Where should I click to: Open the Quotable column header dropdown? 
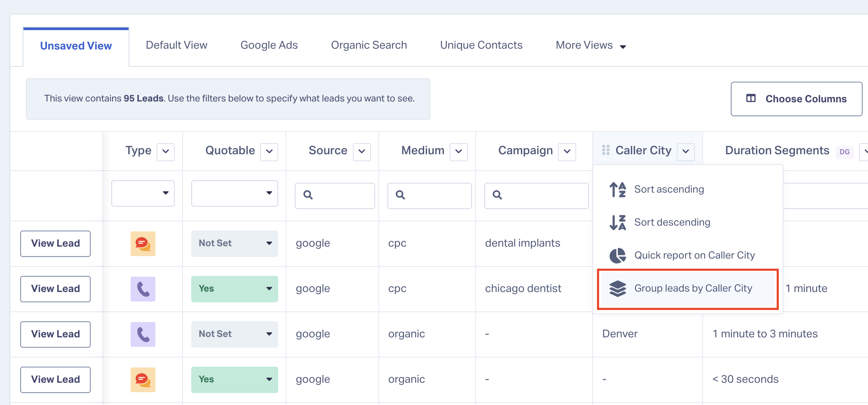tap(269, 151)
